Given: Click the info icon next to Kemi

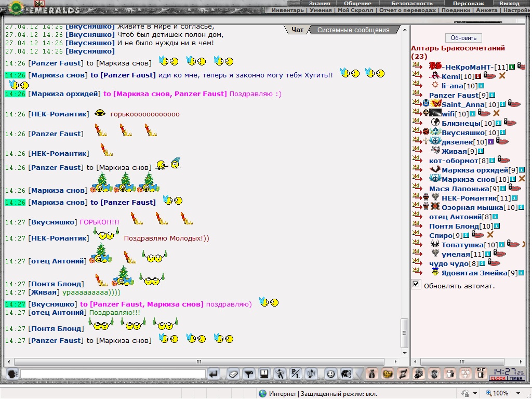Looking at the screenshot, I should click(x=478, y=76).
